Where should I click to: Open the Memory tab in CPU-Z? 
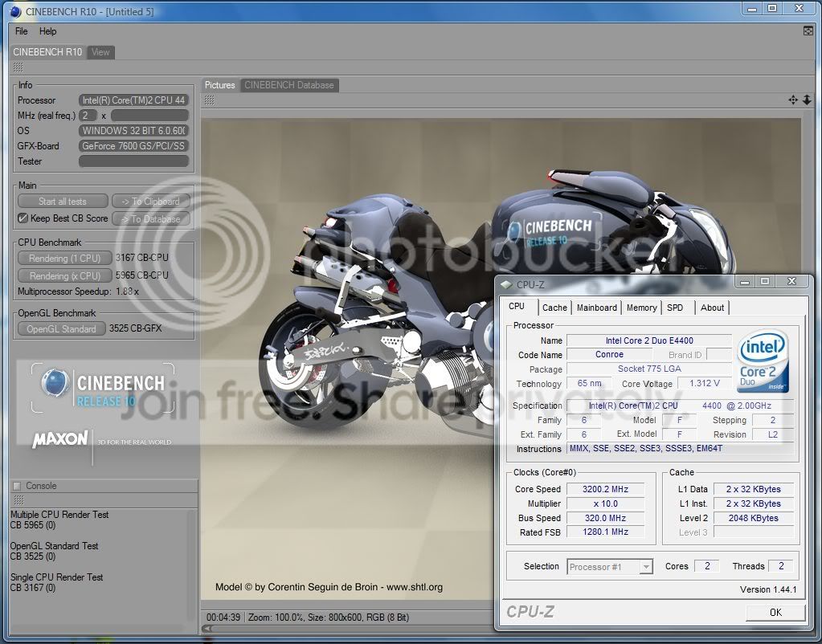[x=642, y=308]
